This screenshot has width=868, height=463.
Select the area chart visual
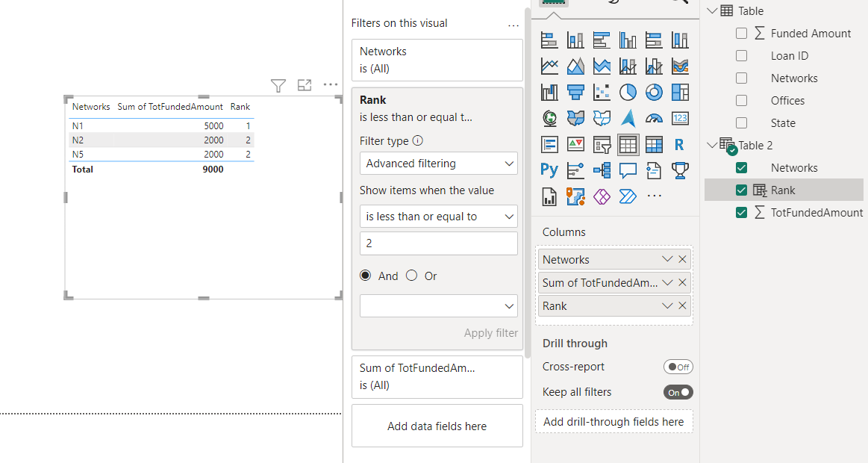[x=575, y=66]
